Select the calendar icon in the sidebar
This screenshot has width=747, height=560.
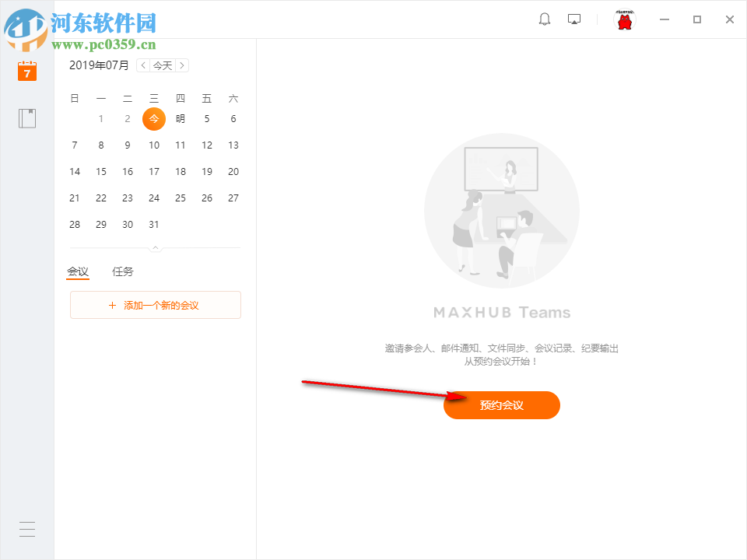26,71
